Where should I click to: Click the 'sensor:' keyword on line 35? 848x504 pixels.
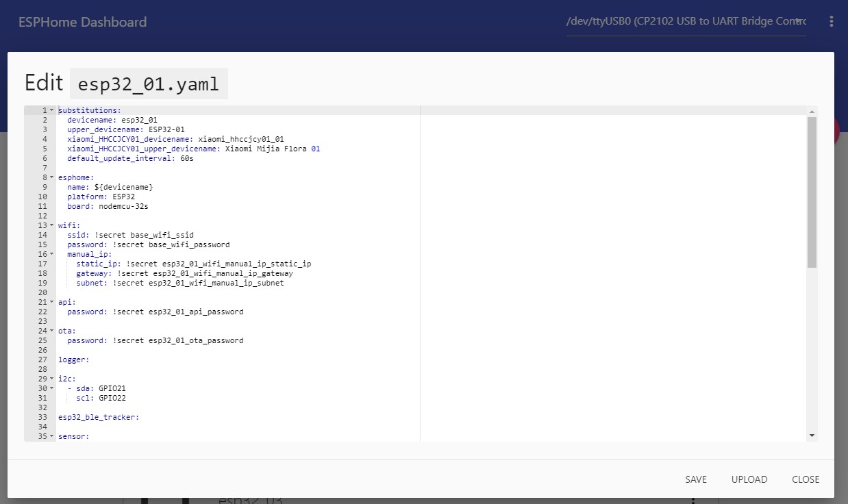[x=74, y=436]
